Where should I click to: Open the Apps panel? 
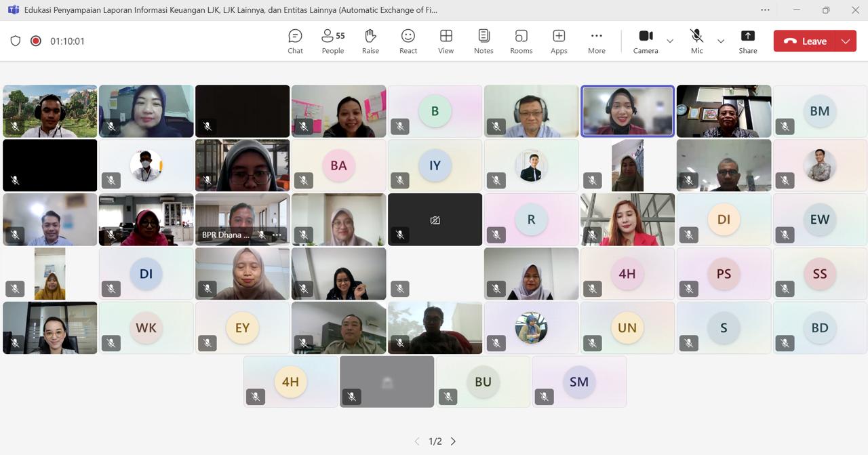click(559, 41)
